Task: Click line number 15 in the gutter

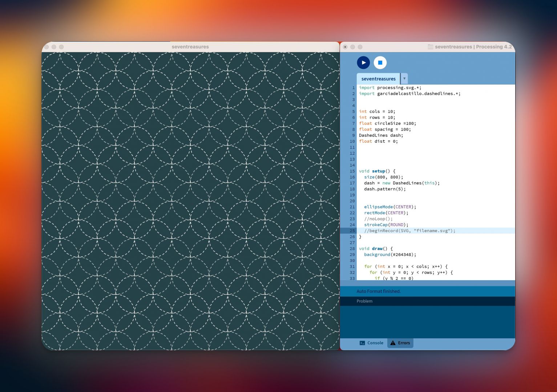Action: coord(352,171)
